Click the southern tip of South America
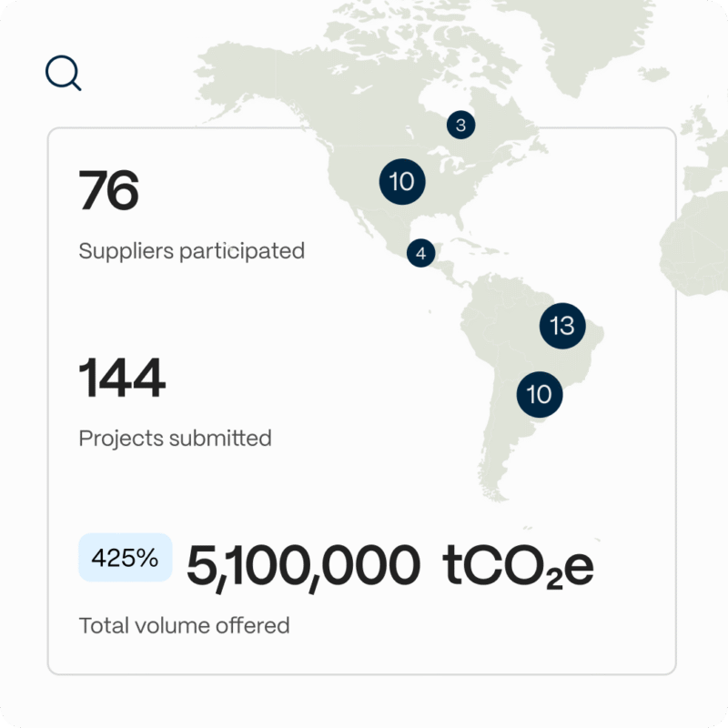The height and width of the screenshot is (728, 728). [493, 488]
